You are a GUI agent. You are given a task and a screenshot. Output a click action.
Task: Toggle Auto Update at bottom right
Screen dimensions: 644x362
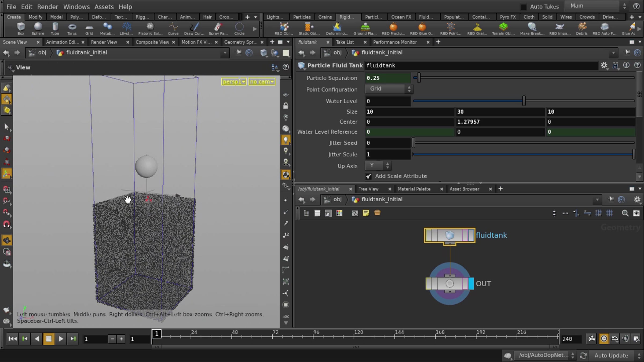[612, 355]
